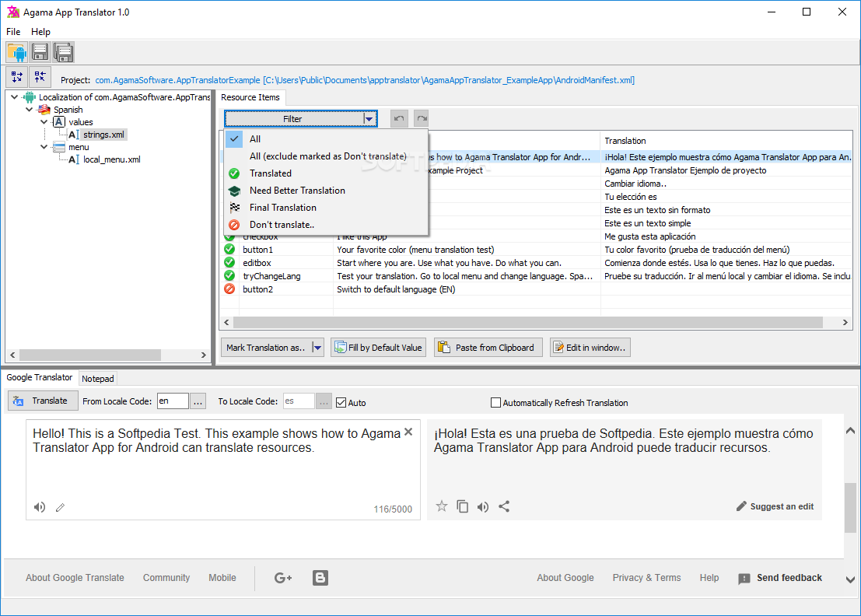Click the Save All toolbar icon

click(64, 53)
